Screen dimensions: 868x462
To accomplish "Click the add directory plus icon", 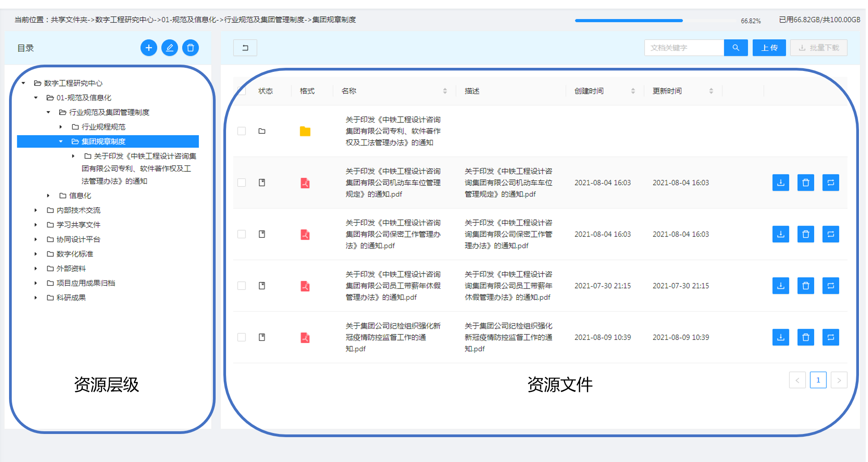I will pos(149,47).
